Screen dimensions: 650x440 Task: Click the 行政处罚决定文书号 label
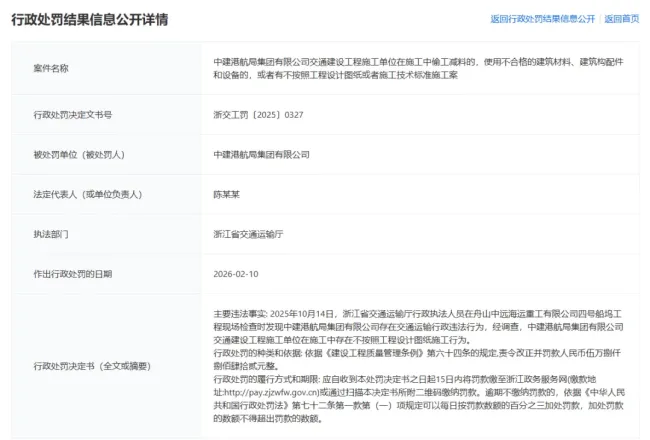tap(73, 115)
